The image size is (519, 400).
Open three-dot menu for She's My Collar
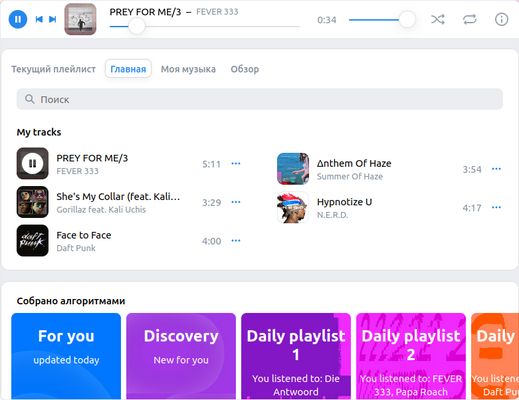236,202
